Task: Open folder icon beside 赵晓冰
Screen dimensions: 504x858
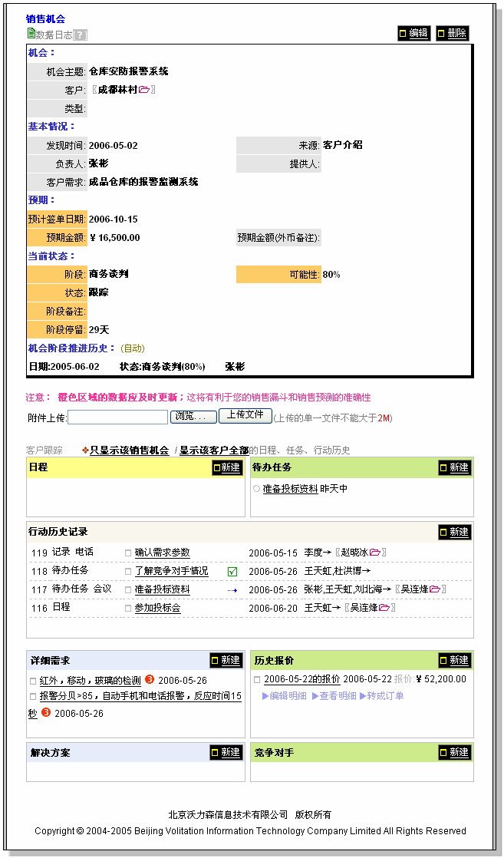Action: tap(375, 552)
